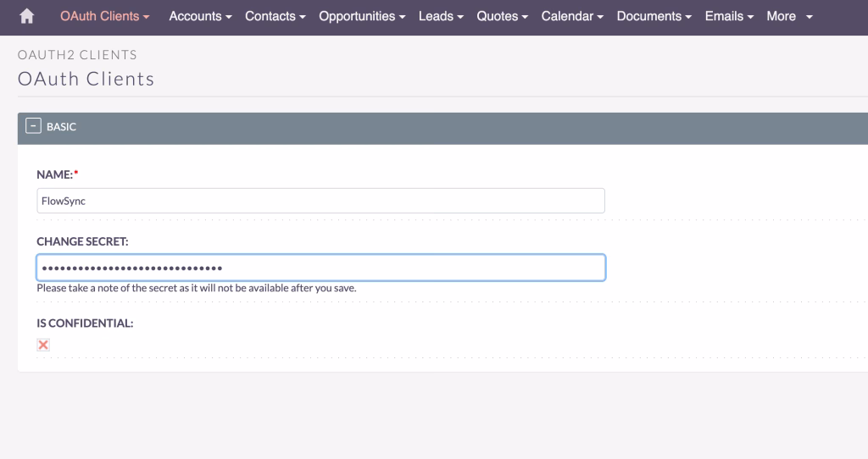This screenshot has height=459, width=868.
Task: Click the NAME: field label
Action: click(x=55, y=174)
